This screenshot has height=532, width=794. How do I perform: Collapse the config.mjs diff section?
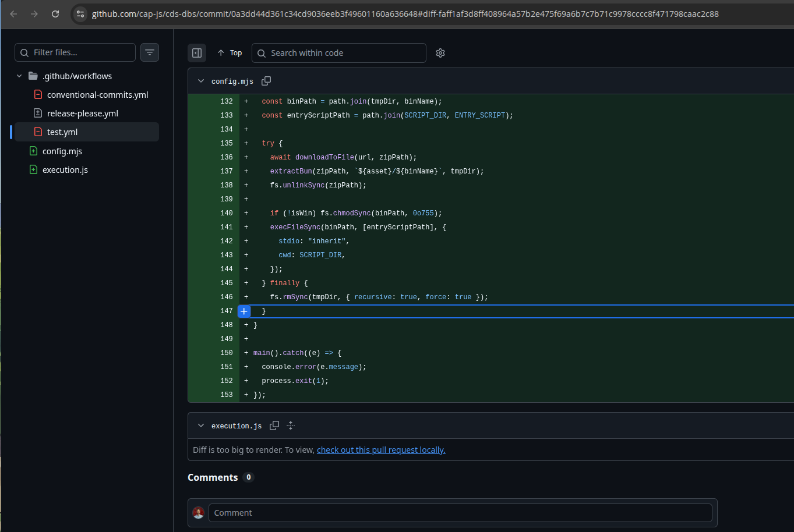click(200, 81)
